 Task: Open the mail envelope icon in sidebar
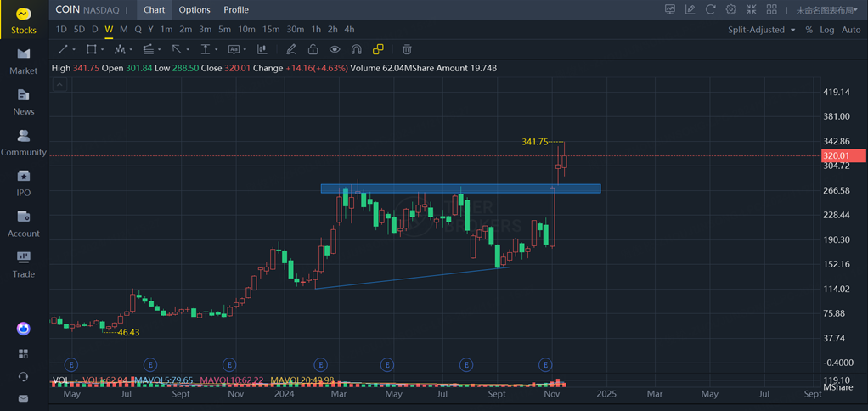(23, 398)
